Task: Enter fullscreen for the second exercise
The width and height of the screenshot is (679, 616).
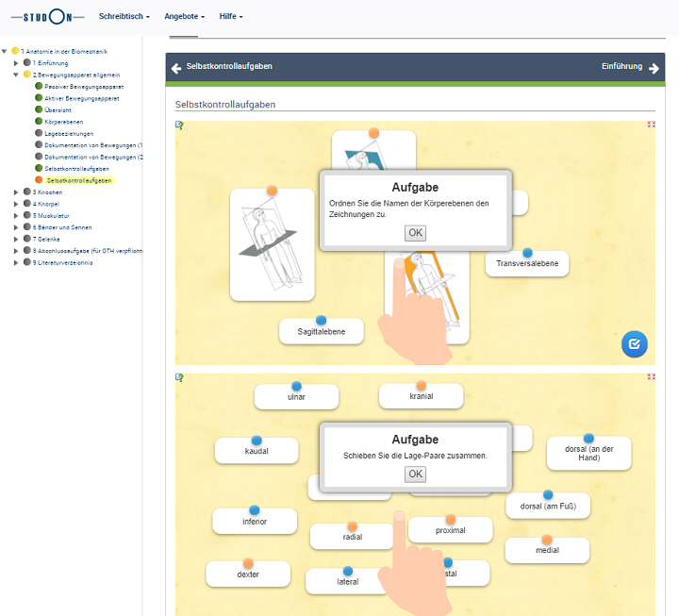Action: (x=651, y=377)
